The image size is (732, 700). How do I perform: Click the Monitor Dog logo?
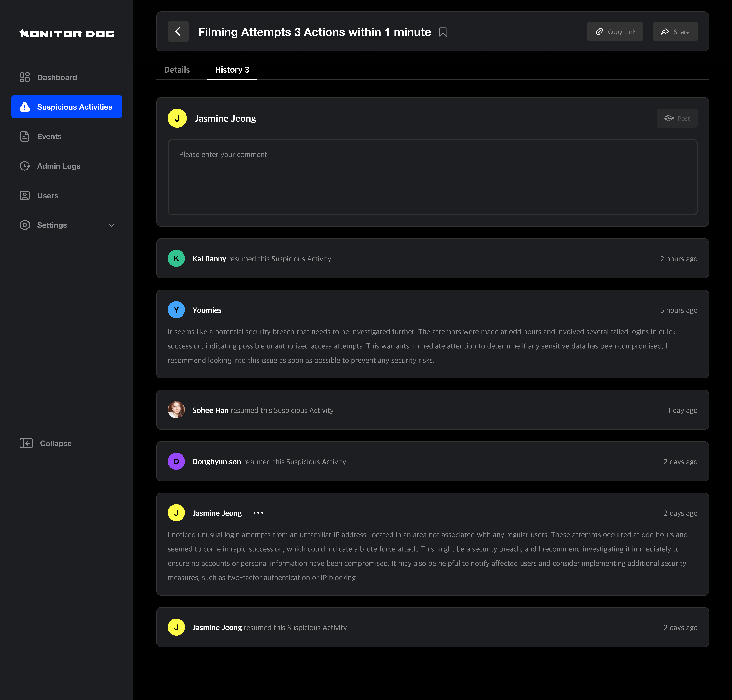[x=67, y=34]
